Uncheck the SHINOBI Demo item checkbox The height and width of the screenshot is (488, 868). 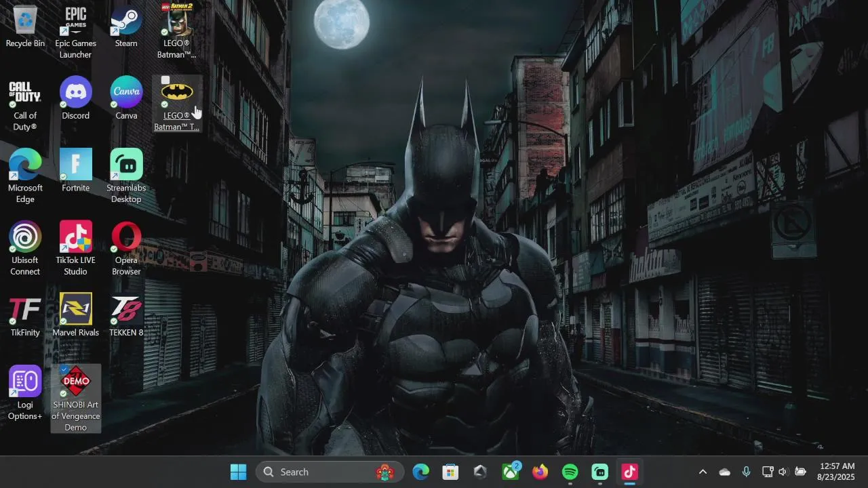[x=64, y=369]
